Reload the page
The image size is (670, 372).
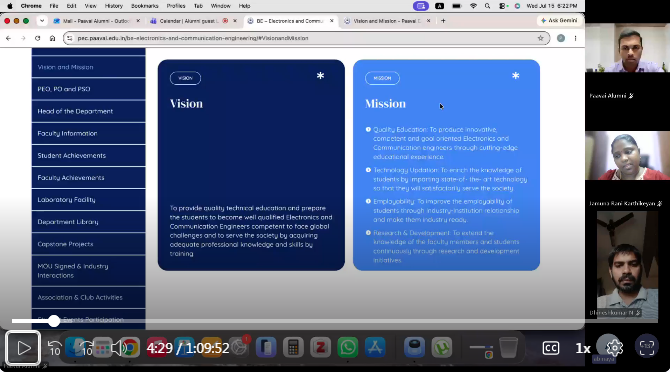click(38, 38)
